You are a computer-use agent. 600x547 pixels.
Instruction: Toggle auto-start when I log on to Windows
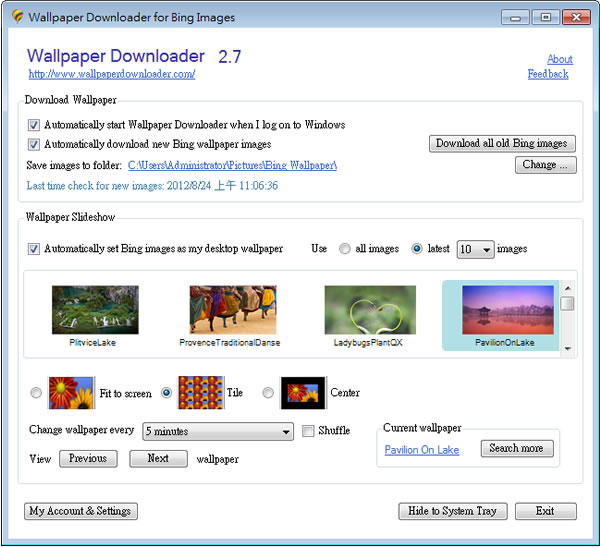coord(34,125)
